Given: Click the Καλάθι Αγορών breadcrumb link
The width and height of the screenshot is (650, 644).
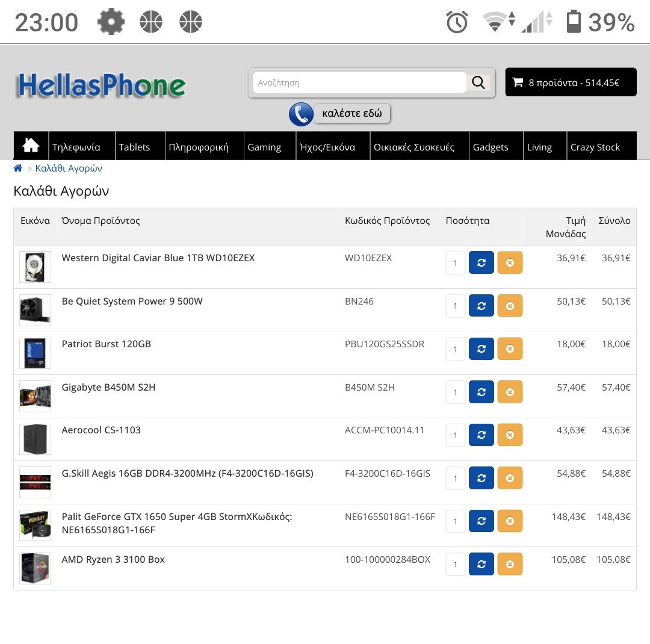Looking at the screenshot, I should 69,168.
